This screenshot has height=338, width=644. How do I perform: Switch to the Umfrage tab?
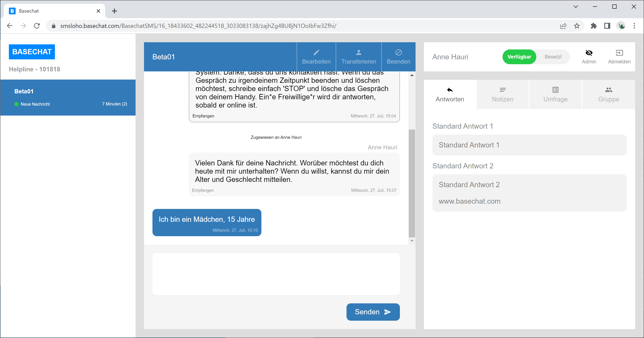[x=555, y=95]
